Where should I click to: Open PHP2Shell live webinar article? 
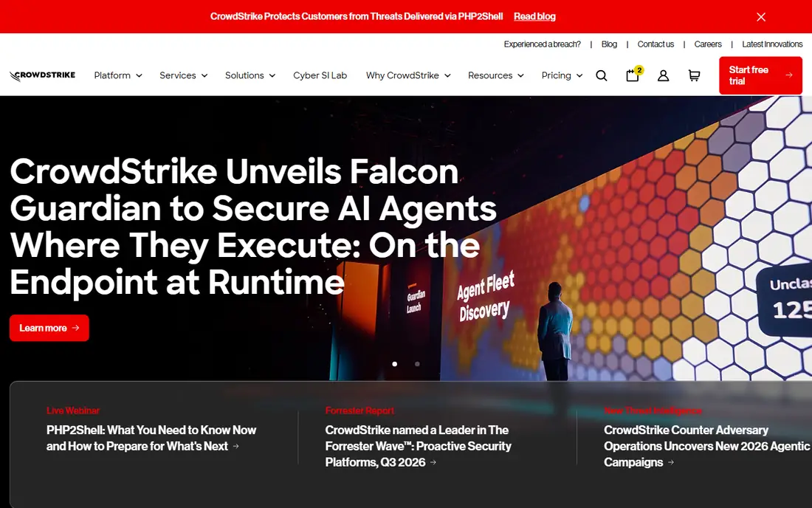[151, 438]
